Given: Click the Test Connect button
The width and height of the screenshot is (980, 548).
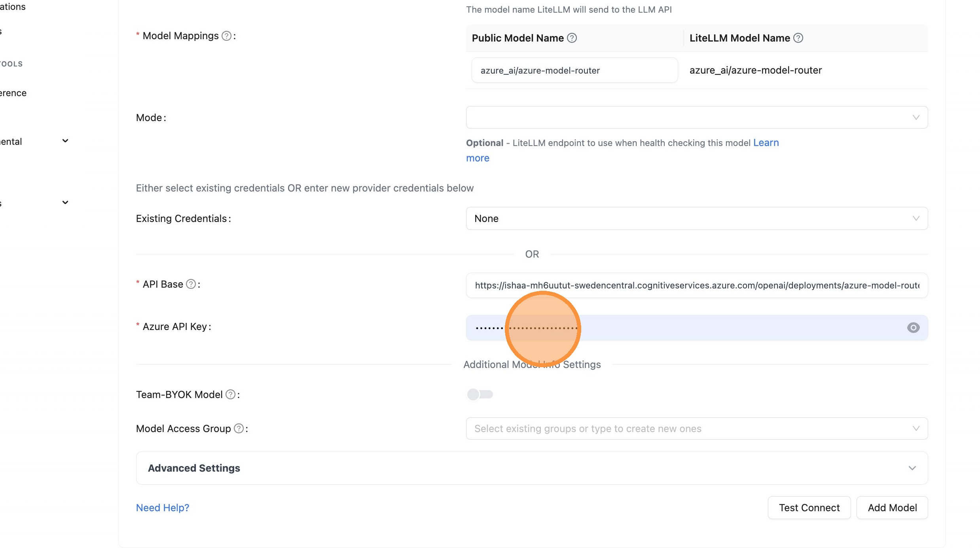Looking at the screenshot, I should point(809,508).
